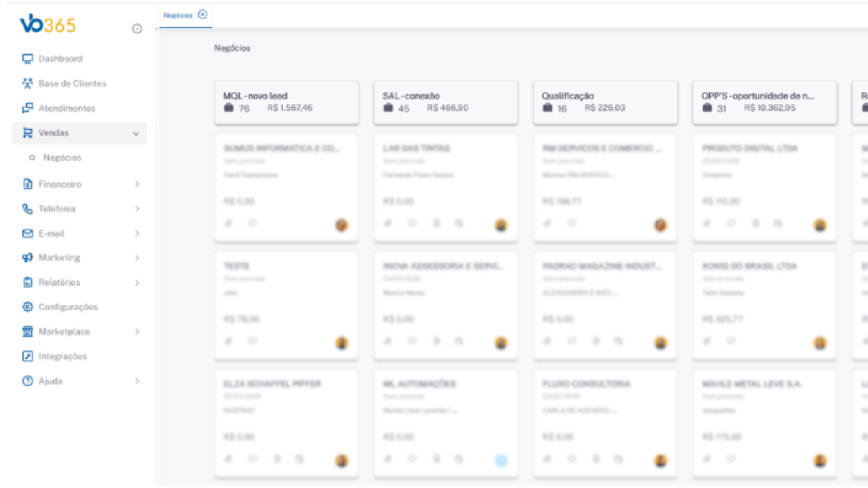This screenshot has width=868, height=488.
Task: Click the Dashboard monitor icon
Action: pyautogui.click(x=28, y=59)
